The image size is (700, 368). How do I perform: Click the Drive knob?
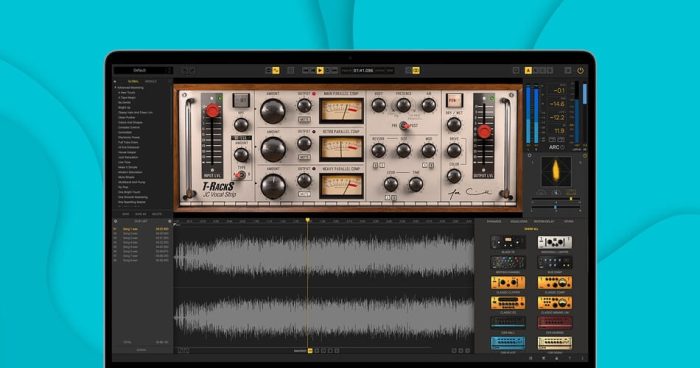(x=454, y=151)
